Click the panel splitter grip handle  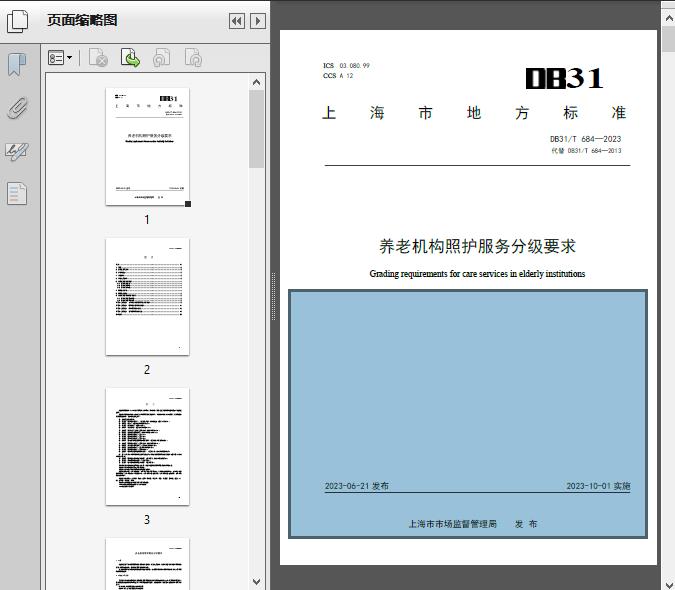coord(273,297)
